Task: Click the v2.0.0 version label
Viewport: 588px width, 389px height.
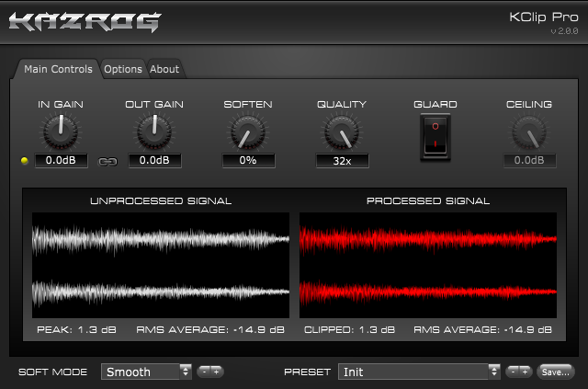Action: pos(564,31)
